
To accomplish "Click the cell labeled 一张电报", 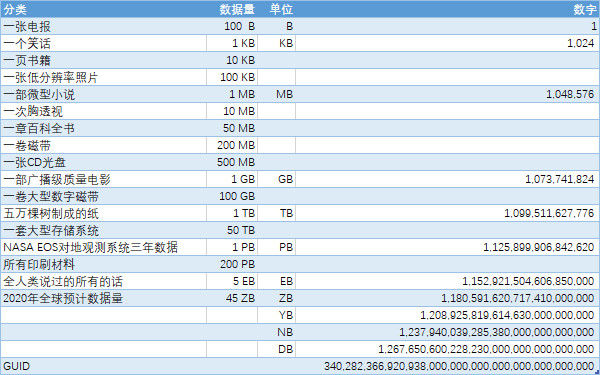I will 103,26.
